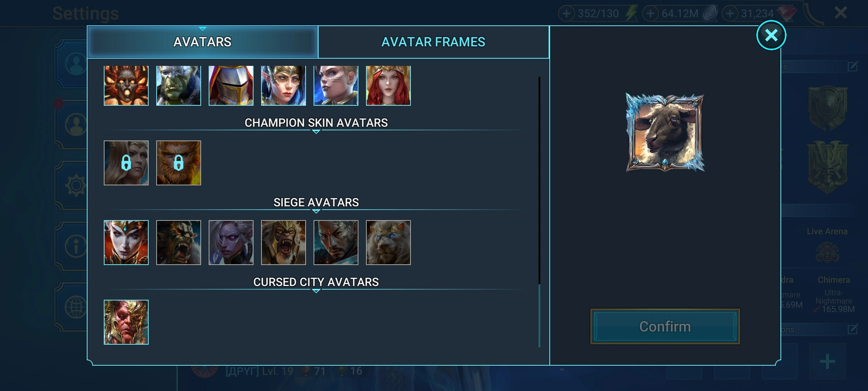Select the roaring golden ape siege avatar
Image resolution: width=868 pixels, height=391 pixels.
coord(284,243)
